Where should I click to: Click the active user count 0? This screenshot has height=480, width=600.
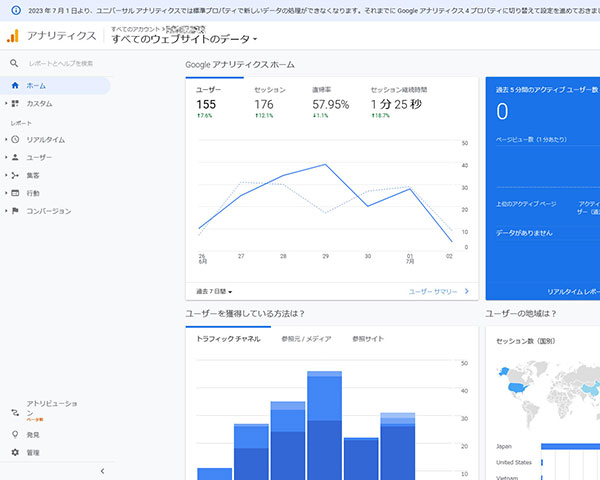point(502,111)
